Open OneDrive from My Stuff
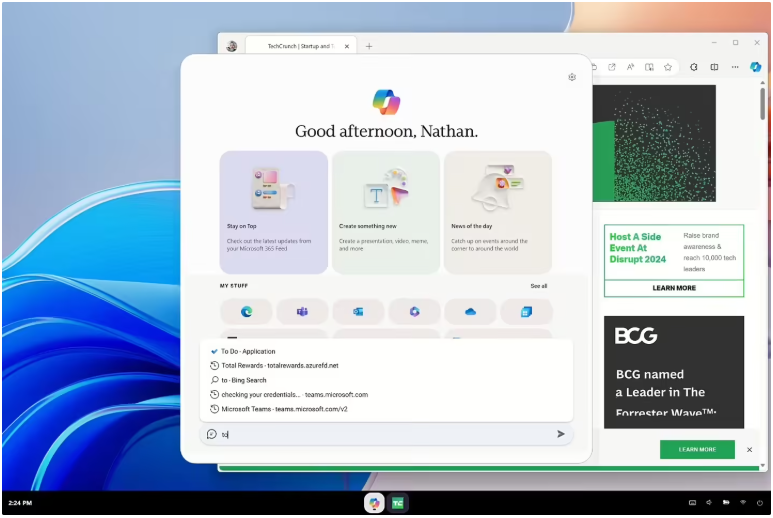The image size is (773, 518). pyautogui.click(x=470, y=311)
